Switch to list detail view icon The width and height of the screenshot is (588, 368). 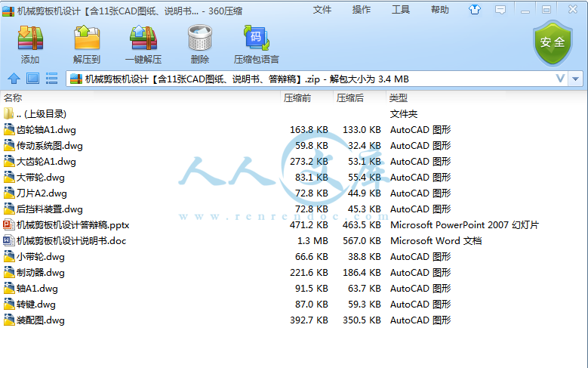[x=51, y=79]
